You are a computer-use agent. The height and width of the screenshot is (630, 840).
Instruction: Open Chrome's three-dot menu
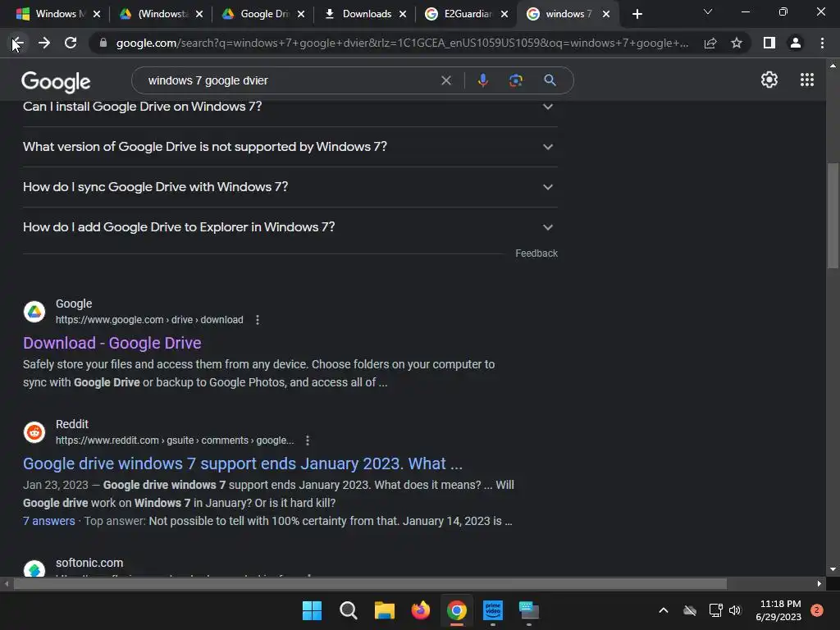[x=822, y=43]
